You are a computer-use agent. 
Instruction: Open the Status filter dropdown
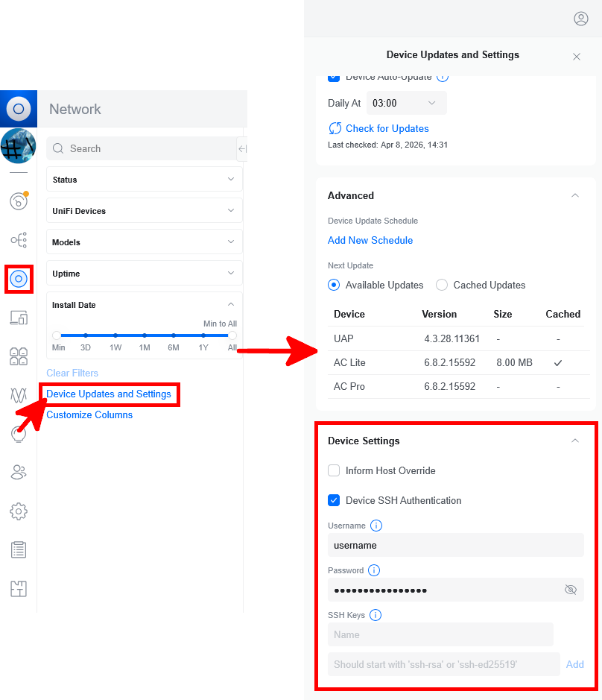[x=144, y=179]
